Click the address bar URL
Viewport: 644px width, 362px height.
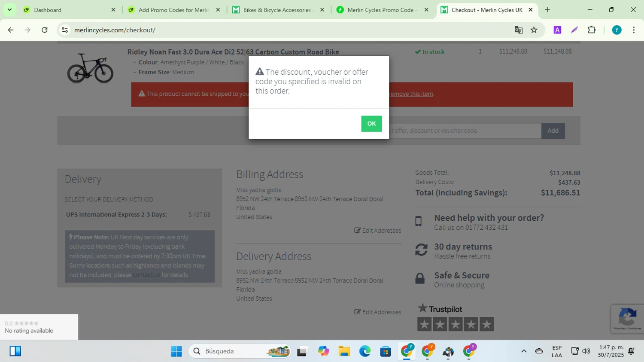coord(115,30)
